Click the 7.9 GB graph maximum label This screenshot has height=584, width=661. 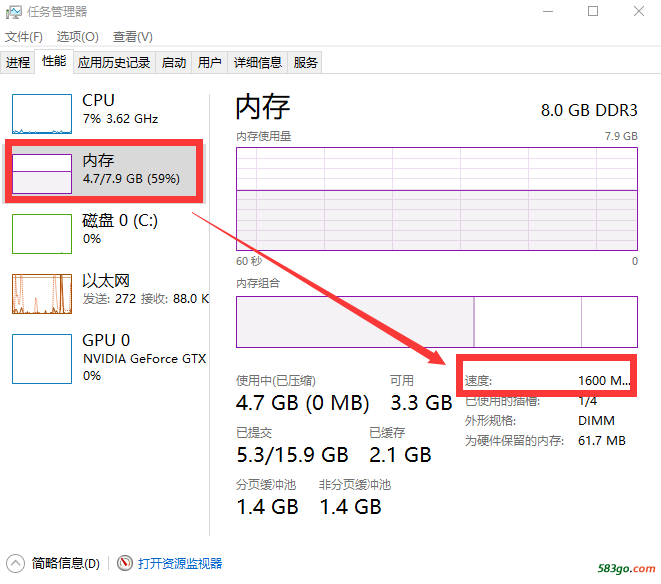point(621,136)
